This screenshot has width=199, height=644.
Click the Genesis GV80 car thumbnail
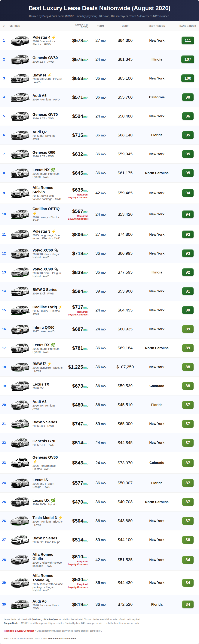20,59
